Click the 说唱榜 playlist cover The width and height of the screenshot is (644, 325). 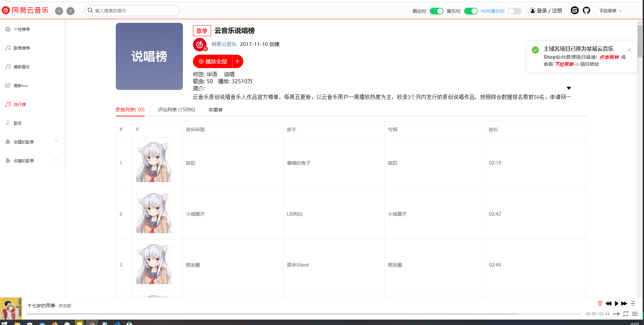[x=149, y=56]
